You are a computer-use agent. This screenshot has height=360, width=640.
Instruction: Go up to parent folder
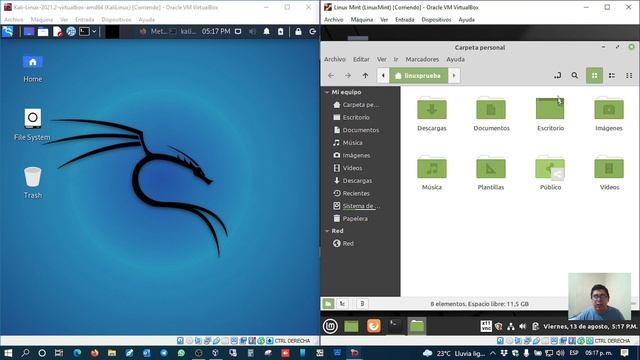click(x=365, y=76)
